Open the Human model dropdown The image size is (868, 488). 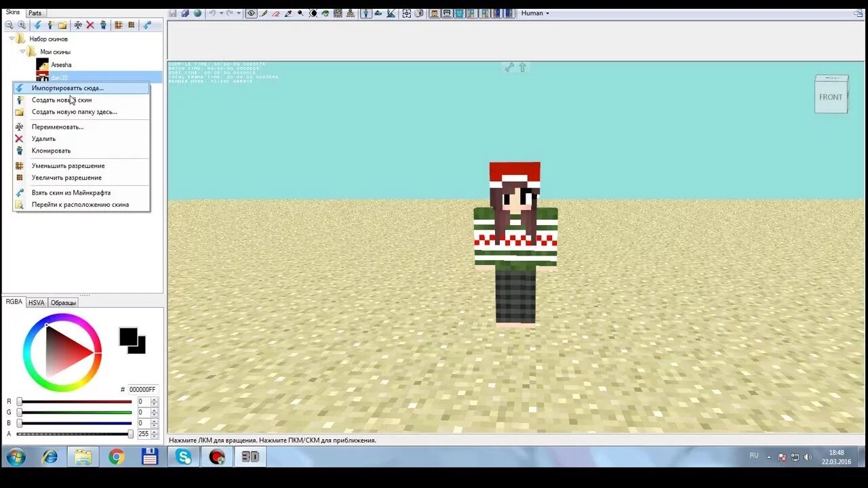[x=535, y=13]
